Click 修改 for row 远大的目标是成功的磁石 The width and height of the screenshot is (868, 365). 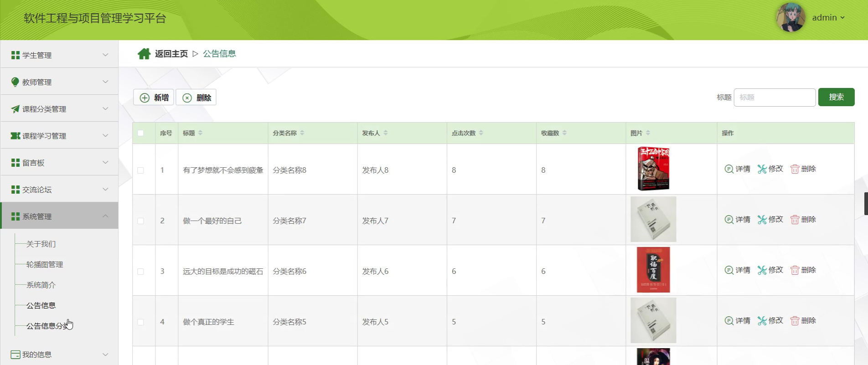point(770,270)
